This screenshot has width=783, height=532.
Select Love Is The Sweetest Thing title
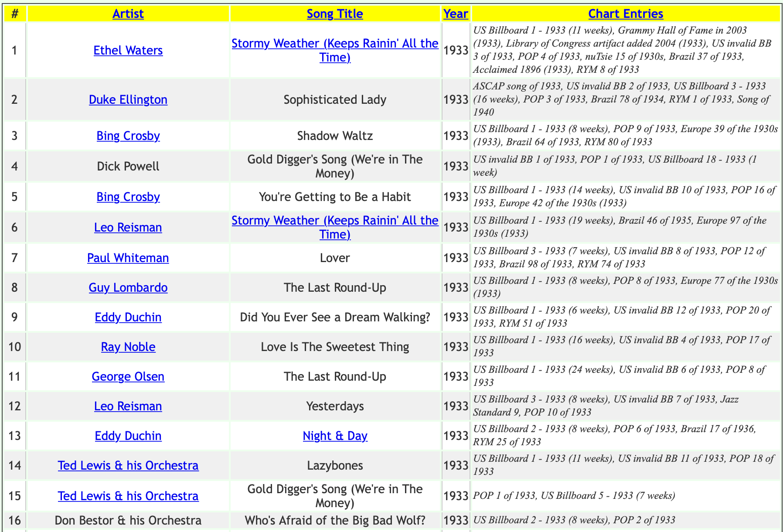[335, 347]
